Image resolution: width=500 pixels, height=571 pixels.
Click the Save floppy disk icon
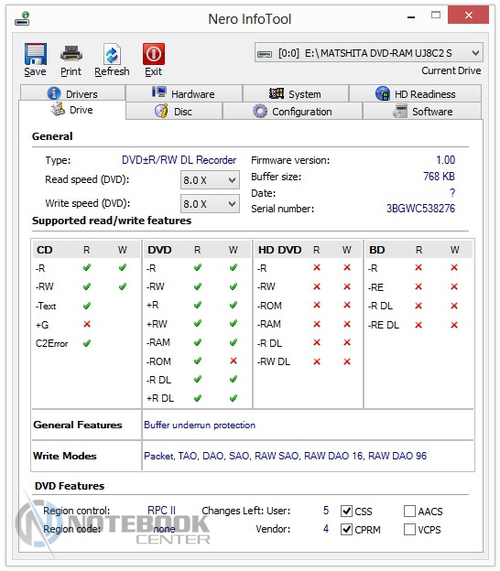point(35,54)
